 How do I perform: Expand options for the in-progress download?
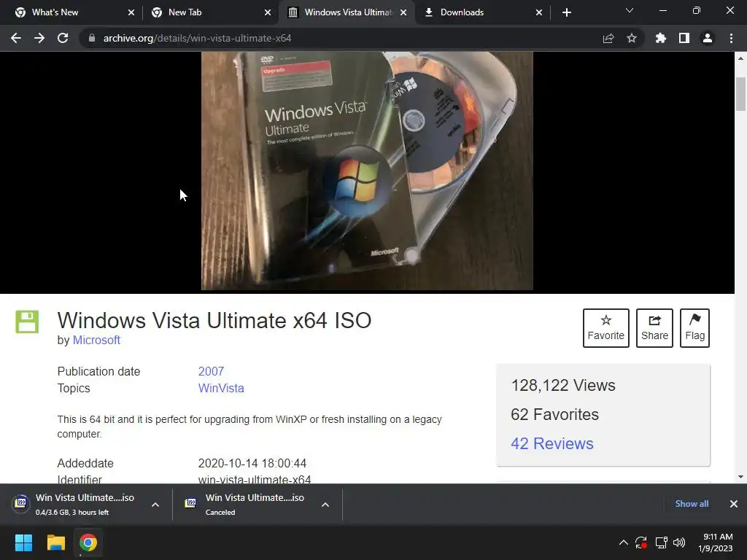click(155, 505)
